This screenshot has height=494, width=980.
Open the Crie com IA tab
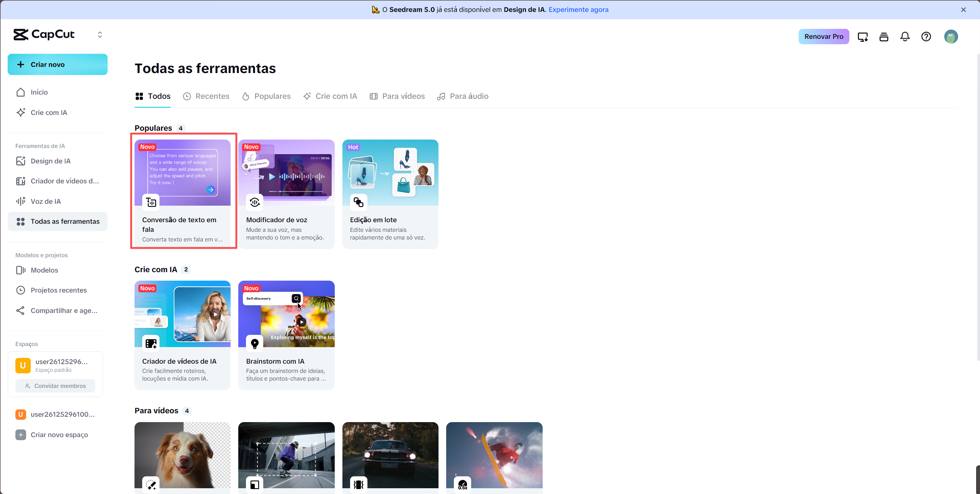[x=330, y=96]
